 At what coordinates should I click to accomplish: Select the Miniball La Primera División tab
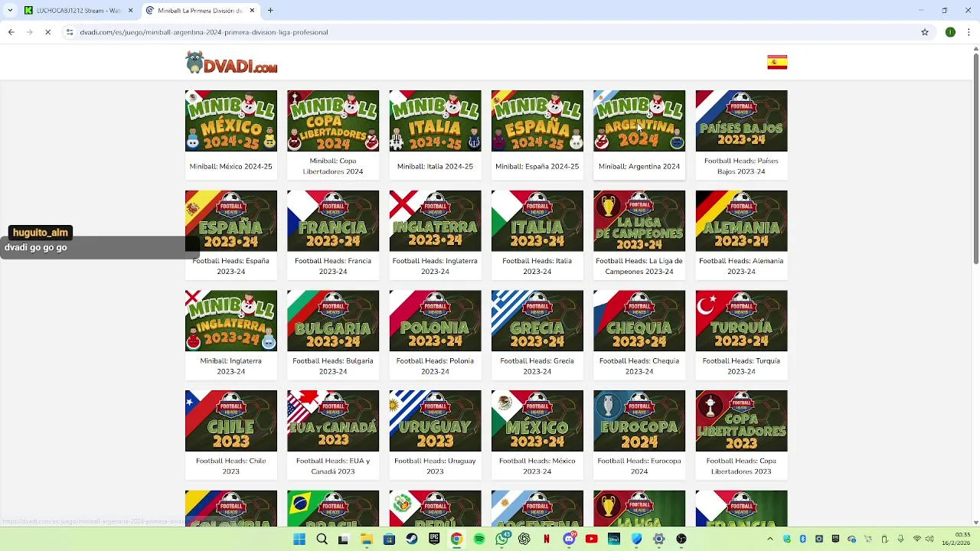[201, 11]
